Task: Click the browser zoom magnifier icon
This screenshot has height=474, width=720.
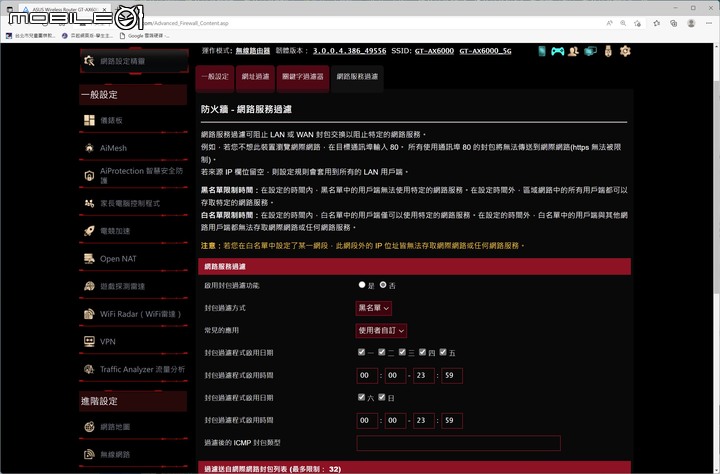Action: [623, 23]
